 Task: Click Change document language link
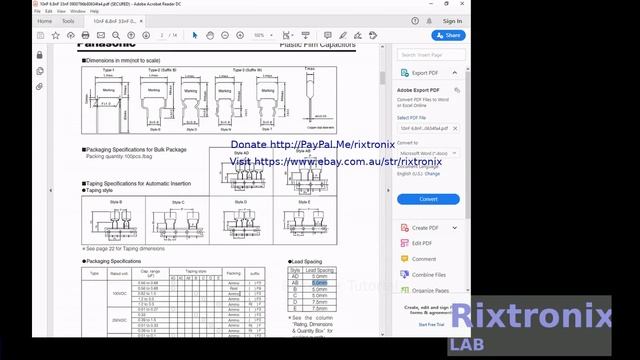coord(432,174)
